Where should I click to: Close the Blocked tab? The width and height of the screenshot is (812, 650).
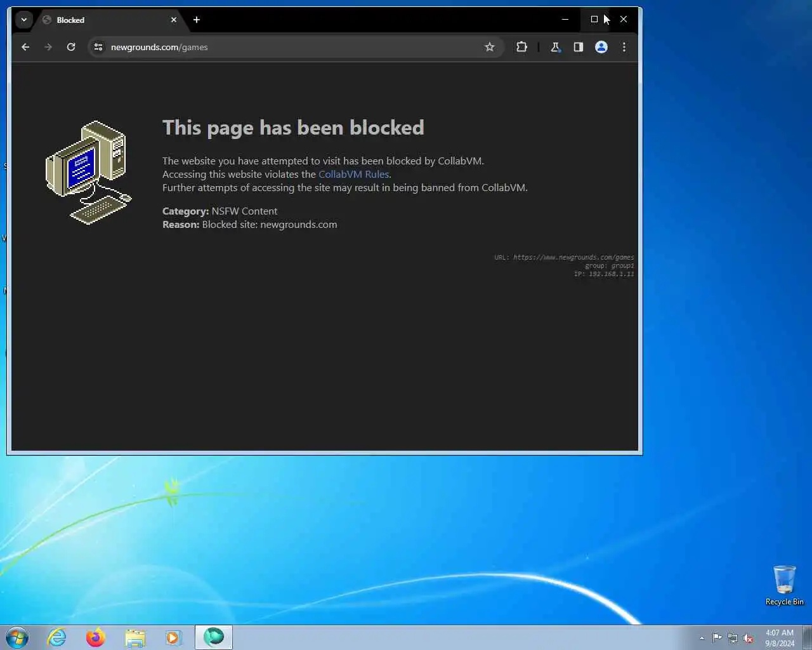click(x=174, y=20)
